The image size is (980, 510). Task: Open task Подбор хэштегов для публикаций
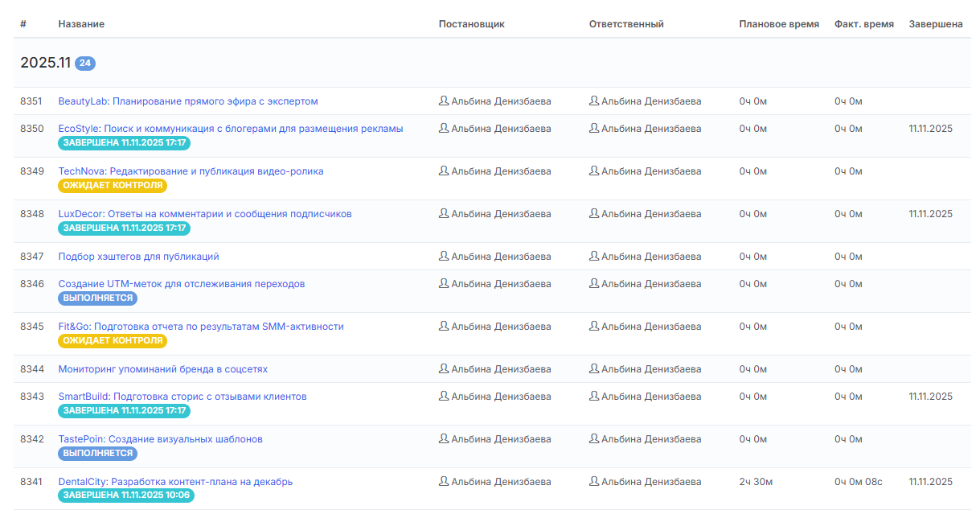point(138,257)
